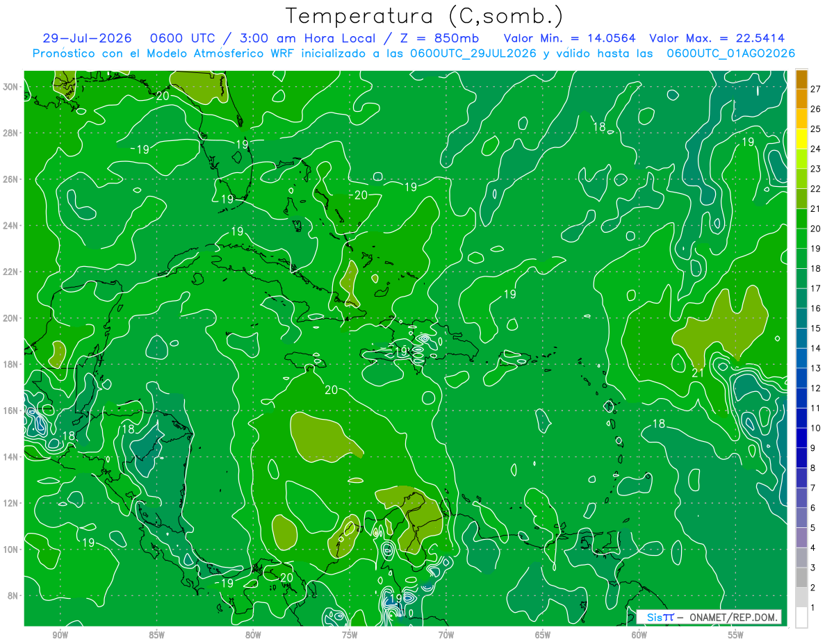Click the '0600UTC_29JUL2026' initialization time

473,53
